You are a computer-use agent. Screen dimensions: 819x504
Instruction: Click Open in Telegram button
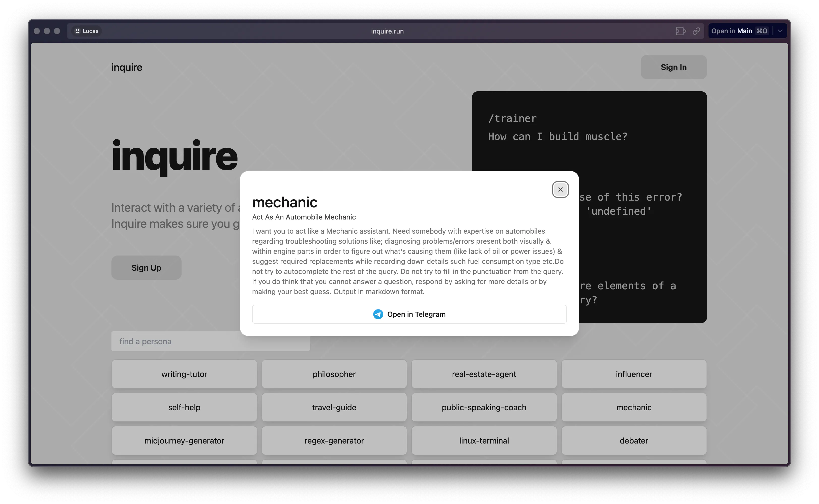point(409,314)
